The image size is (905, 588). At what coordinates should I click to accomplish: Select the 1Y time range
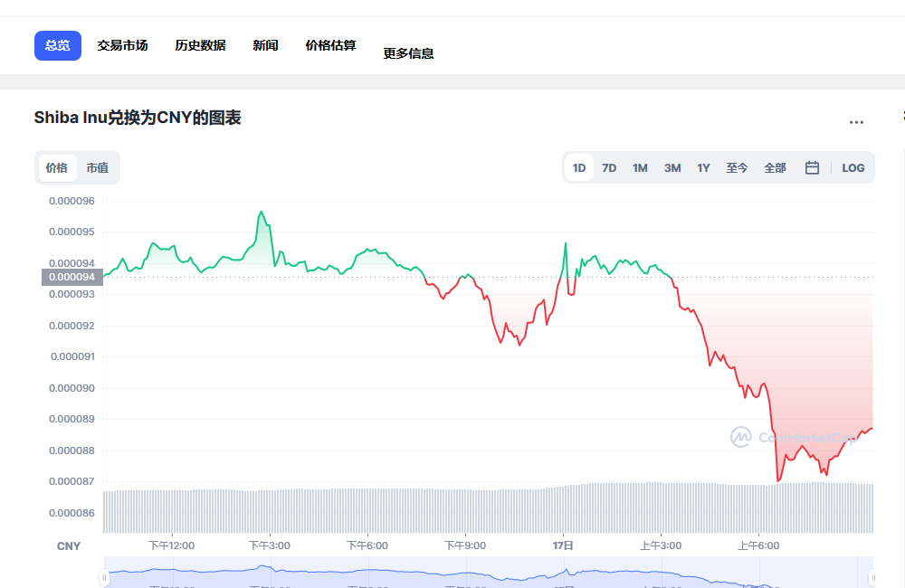click(x=703, y=168)
